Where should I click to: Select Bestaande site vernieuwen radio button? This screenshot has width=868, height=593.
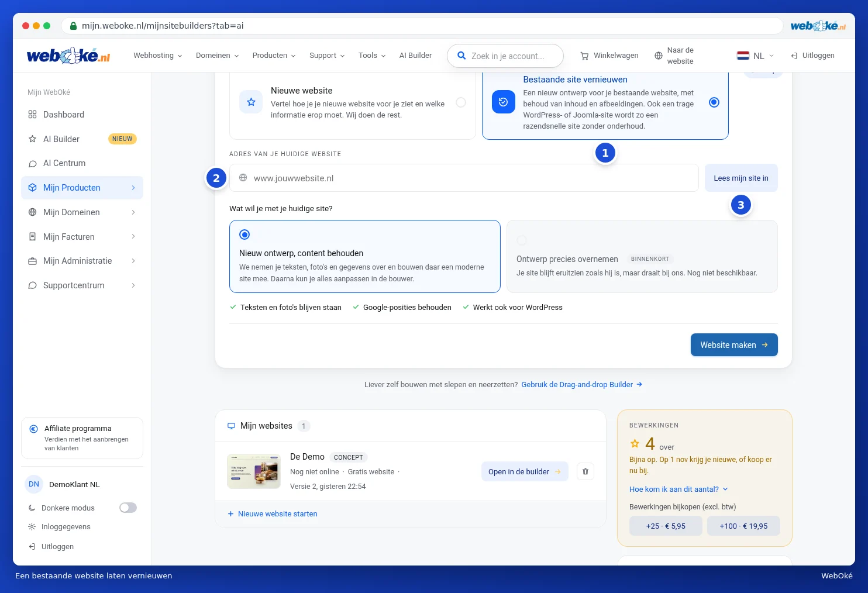click(x=714, y=102)
